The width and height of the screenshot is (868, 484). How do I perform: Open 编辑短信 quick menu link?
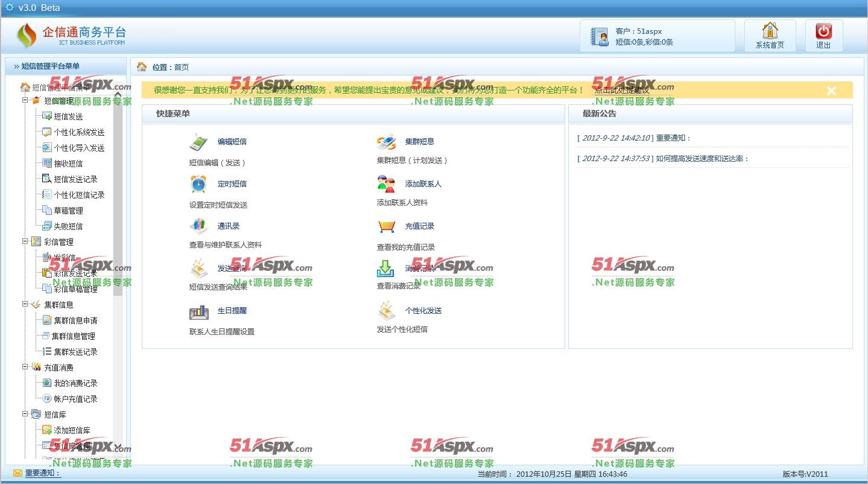tap(232, 142)
